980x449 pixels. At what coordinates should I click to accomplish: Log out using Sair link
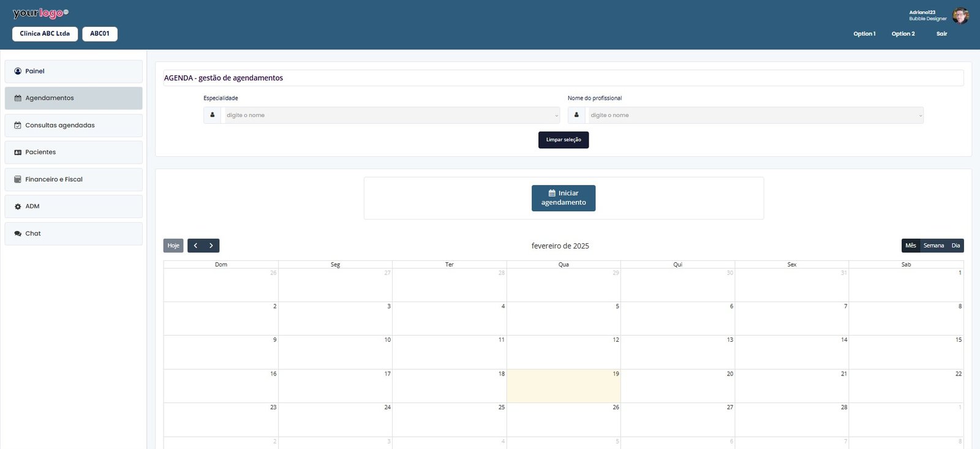(x=941, y=34)
